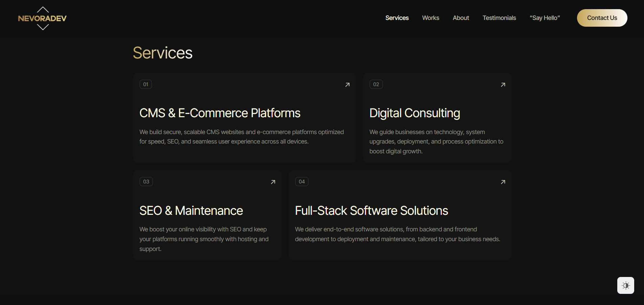
Task: Click the 04 number badge
Action: pos(302,182)
